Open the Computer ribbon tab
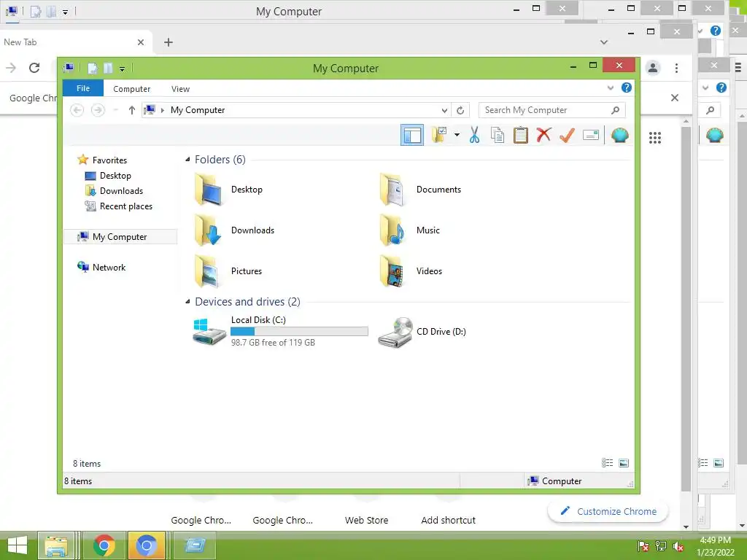This screenshot has height=560, width=747. click(131, 89)
